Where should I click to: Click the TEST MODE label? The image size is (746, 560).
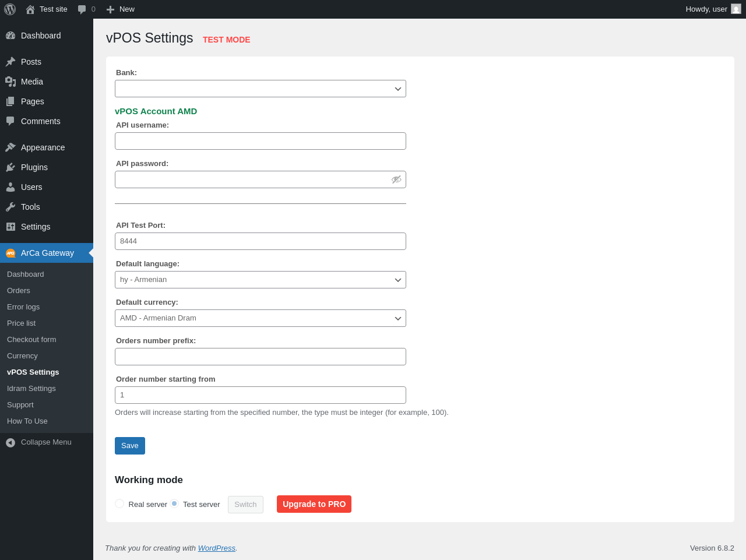point(227,40)
